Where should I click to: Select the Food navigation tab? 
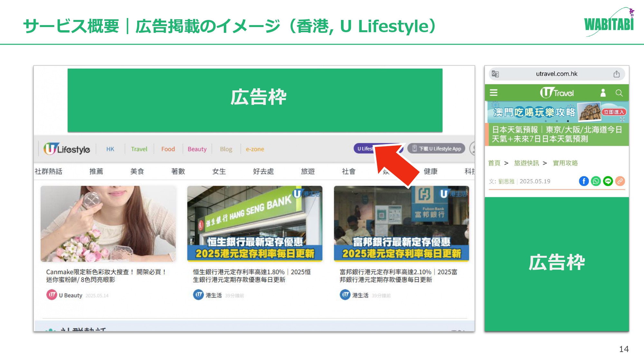tap(168, 149)
